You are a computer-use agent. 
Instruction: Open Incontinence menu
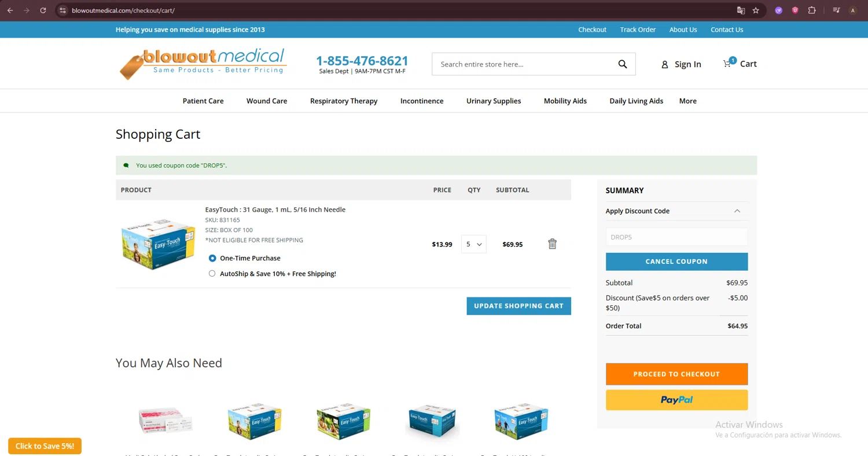point(422,101)
